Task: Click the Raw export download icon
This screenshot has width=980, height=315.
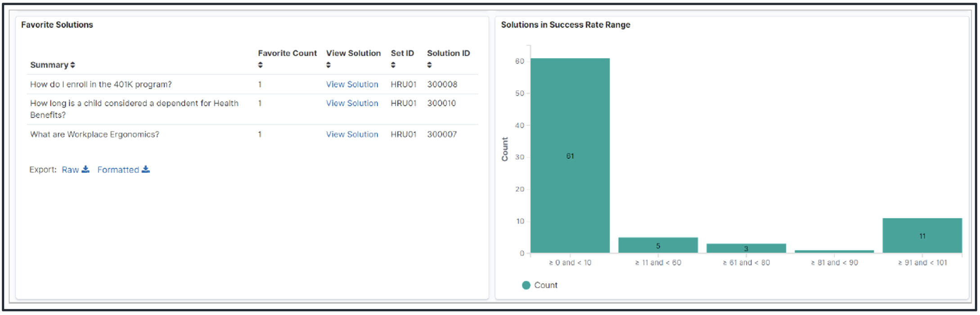Action: click(85, 170)
